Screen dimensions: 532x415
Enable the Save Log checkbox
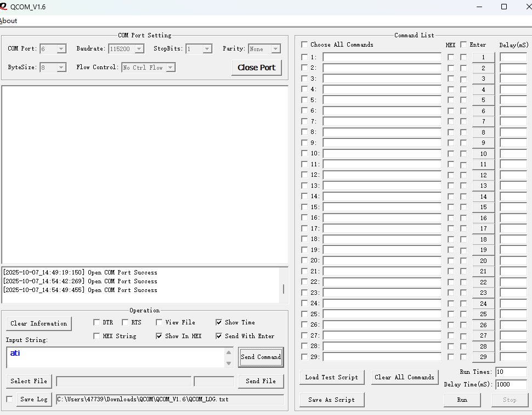click(9, 399)
